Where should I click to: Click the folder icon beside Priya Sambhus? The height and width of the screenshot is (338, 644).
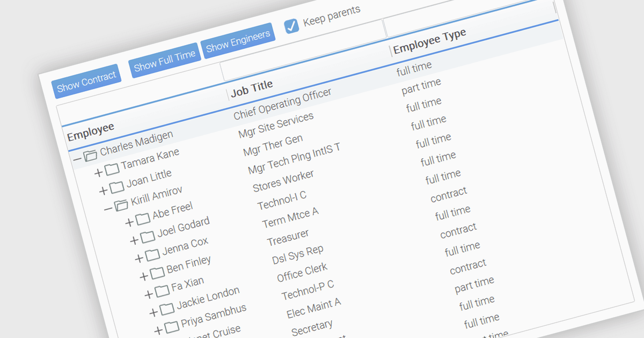[x=172, y=326]
